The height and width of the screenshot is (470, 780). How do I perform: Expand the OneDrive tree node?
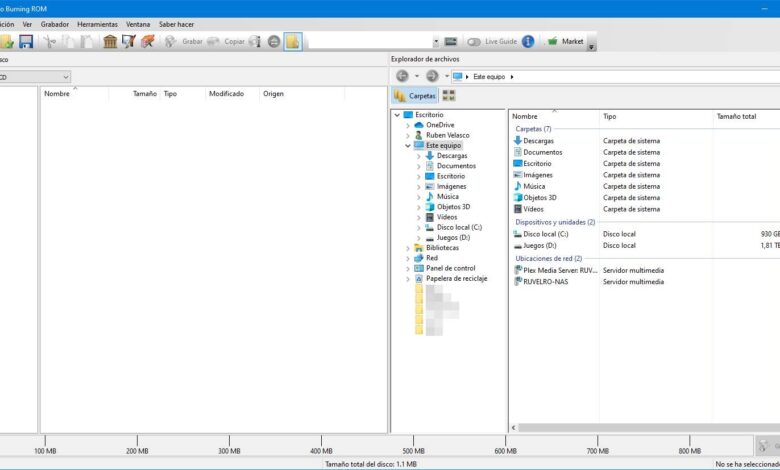408,125
